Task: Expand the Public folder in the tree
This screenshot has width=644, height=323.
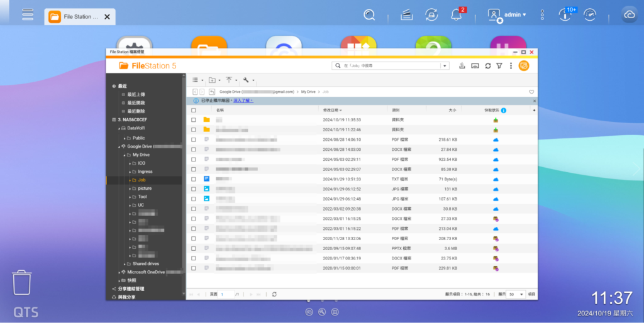Action: click(x=124, y=138)
